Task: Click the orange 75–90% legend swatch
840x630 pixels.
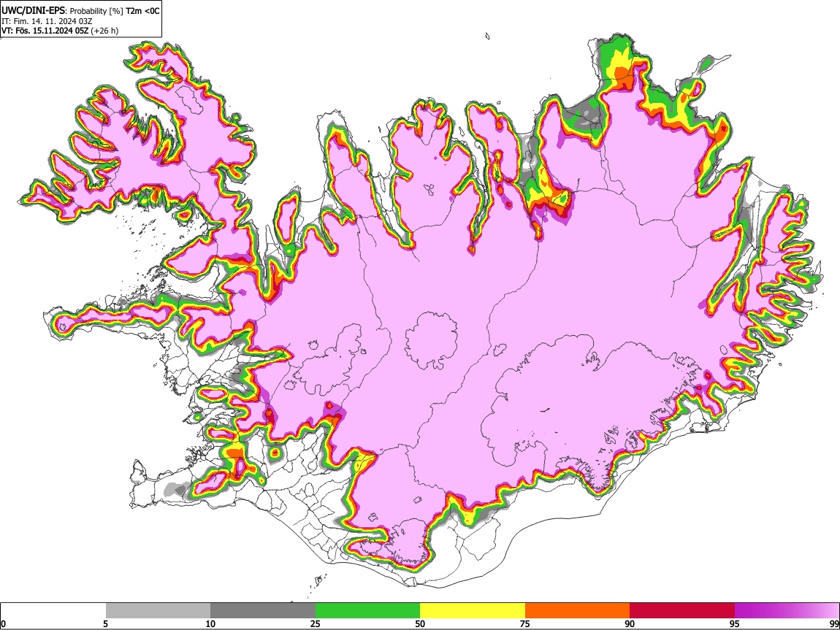Action: coord(577,611)
